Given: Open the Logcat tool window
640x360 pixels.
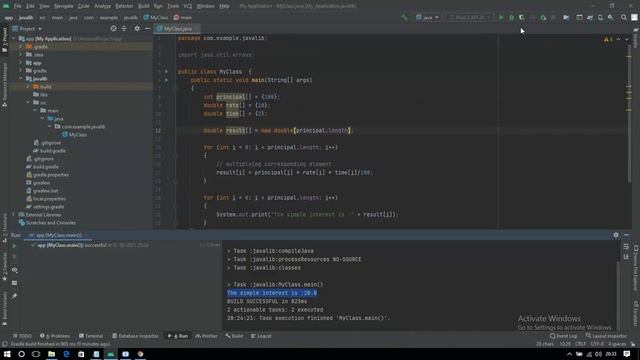Looking at the screenshot, I should 261,336.
